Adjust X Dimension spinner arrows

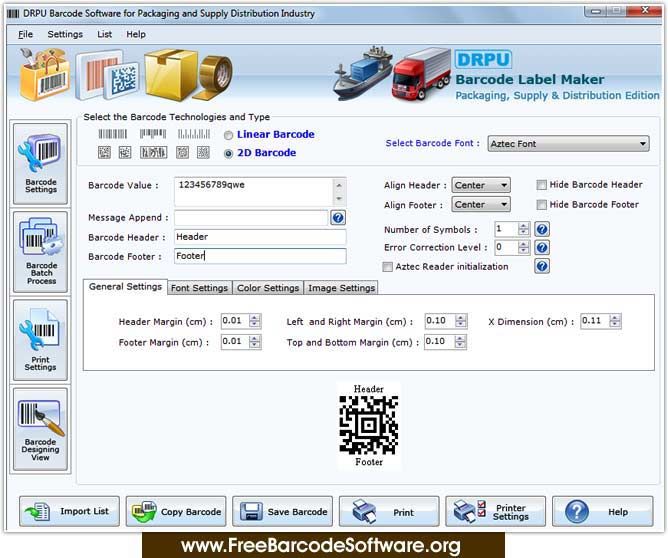[x=615, y=321]
